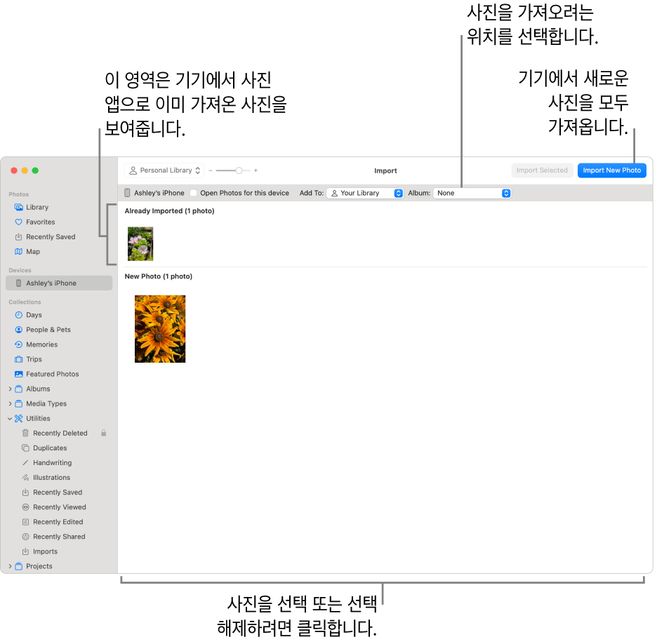Collapse the Utilities section chevron
Image resolution: width=657 pixels, height=644 pixels.
pyautogui.click(x=10, y=419)
